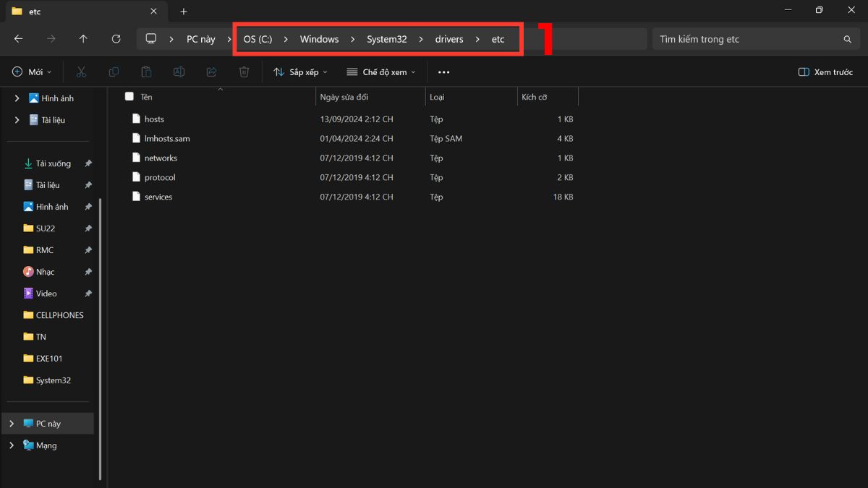Navigate back with the back arrow
868x488 pixels.
pyautogui.click(x=19, y=39)
